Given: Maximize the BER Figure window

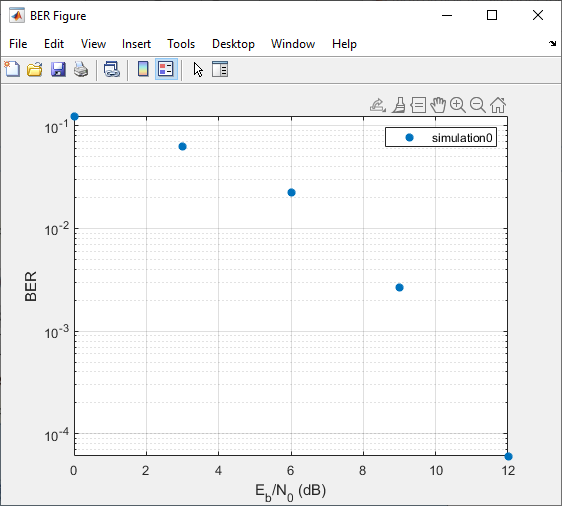Looking at the screenshot, I should click(492, 15).
